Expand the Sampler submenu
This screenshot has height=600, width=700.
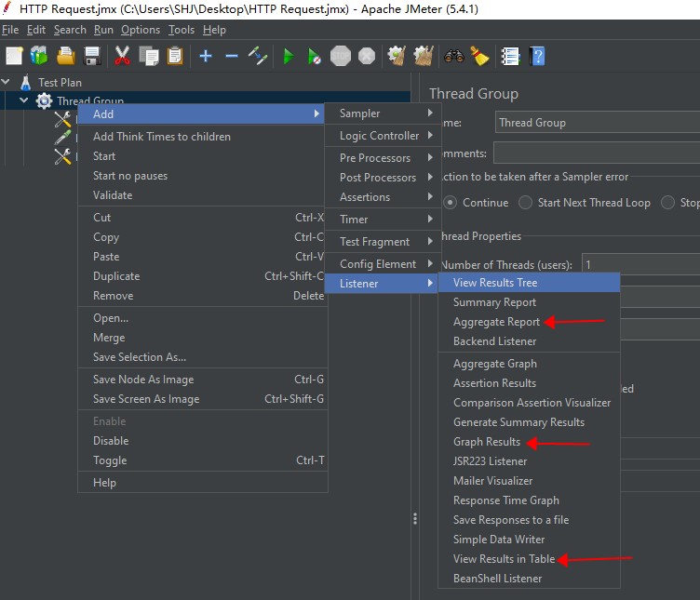tap(383, 113)
